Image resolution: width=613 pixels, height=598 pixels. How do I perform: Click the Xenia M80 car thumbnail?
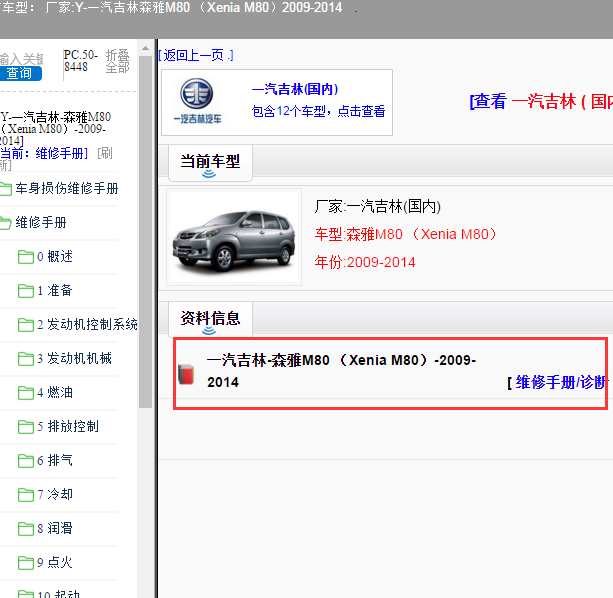[x=234, y=237]
